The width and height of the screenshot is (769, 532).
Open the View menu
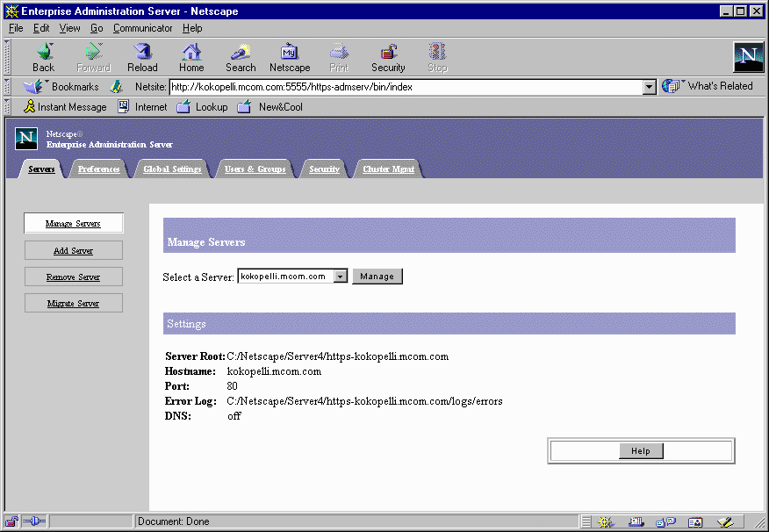(69, 28)
